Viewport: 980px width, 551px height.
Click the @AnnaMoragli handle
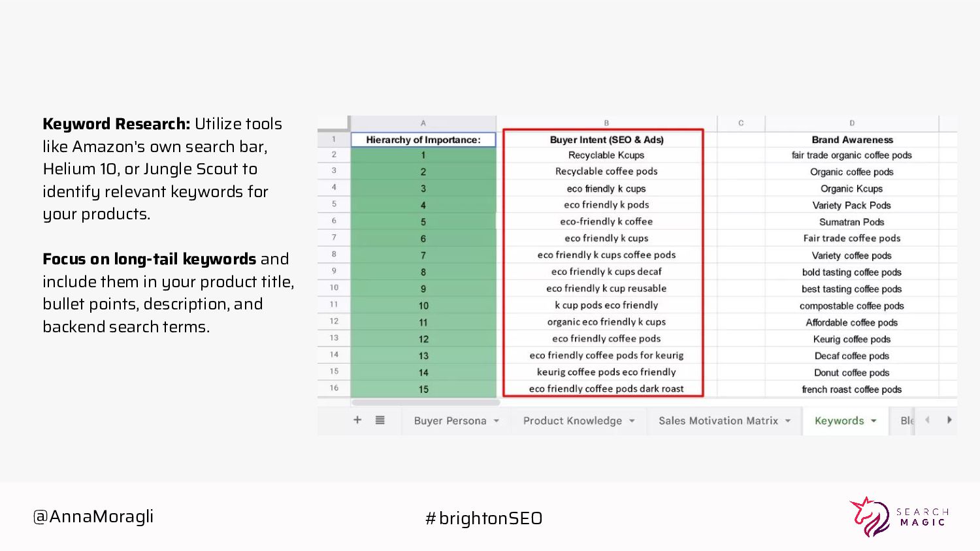tap(93, 516)
